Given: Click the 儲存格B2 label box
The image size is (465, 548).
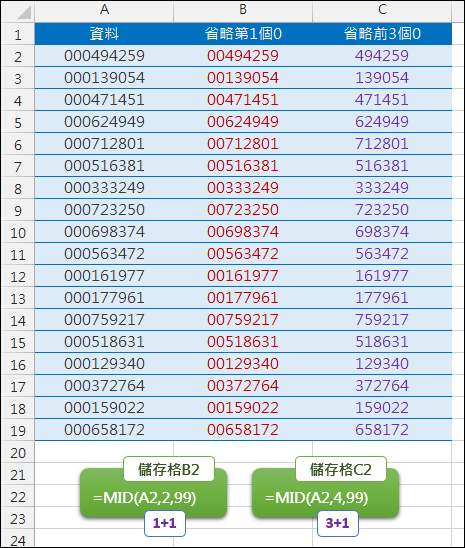Looking at the screenshot, I should [x=169, y=469].
